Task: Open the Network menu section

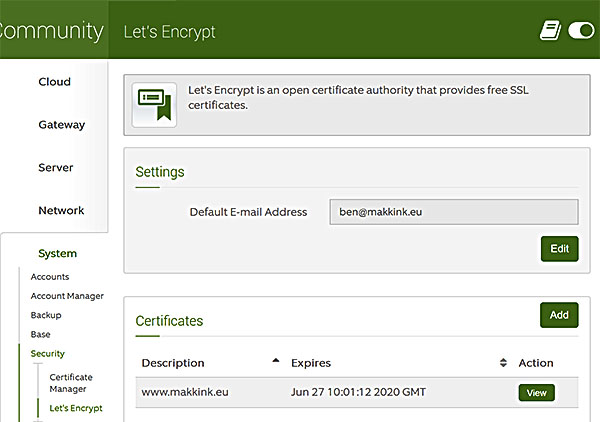Action: [x=61, y=210]
